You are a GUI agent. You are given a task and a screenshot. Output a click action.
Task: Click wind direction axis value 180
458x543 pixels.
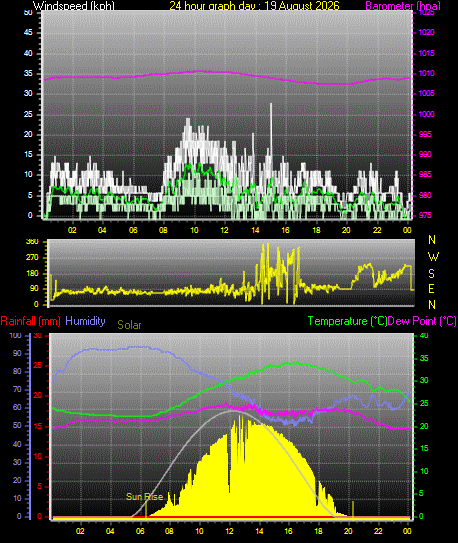tap(32, 274)
